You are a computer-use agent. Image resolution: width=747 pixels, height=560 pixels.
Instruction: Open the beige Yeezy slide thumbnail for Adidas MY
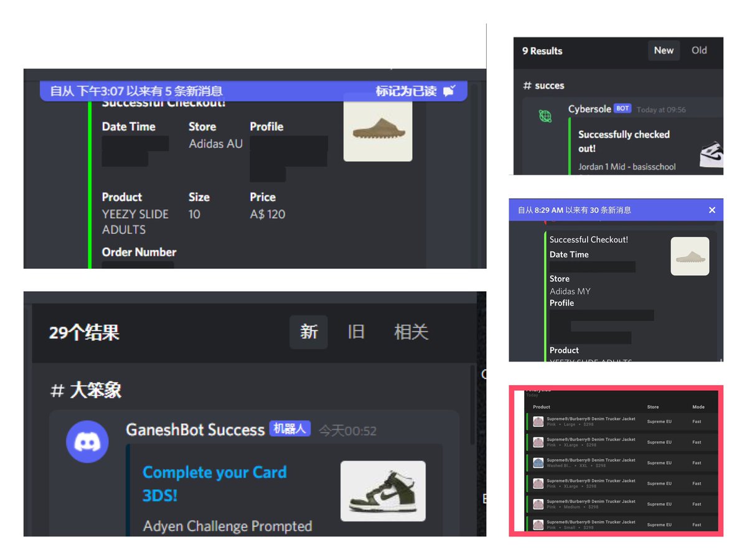click(690, 256)
